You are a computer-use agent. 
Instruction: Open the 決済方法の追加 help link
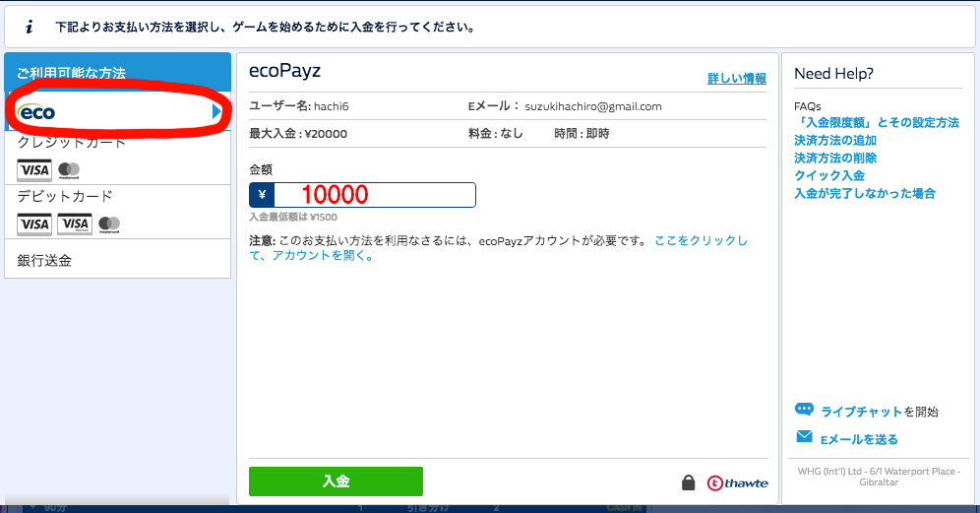pyautogui.click(x=834, y=140)
